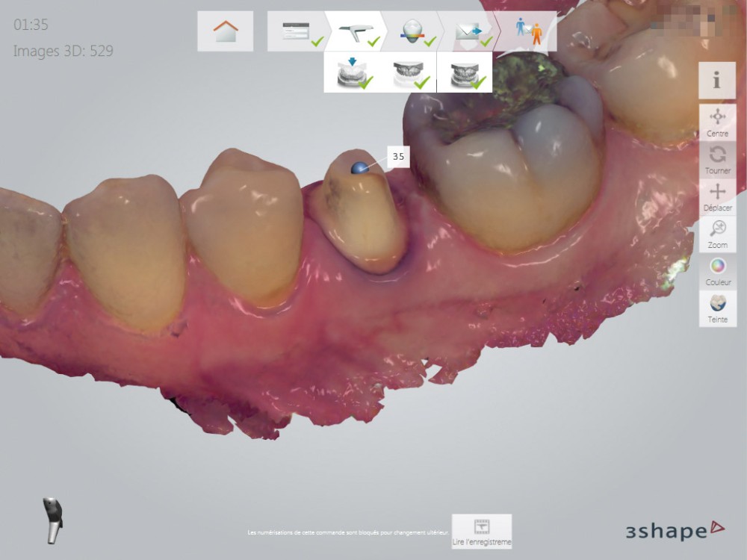Click the blue marker sphere on tooth 35
This screenshot has width=747, height=560.
click(359, 169)
